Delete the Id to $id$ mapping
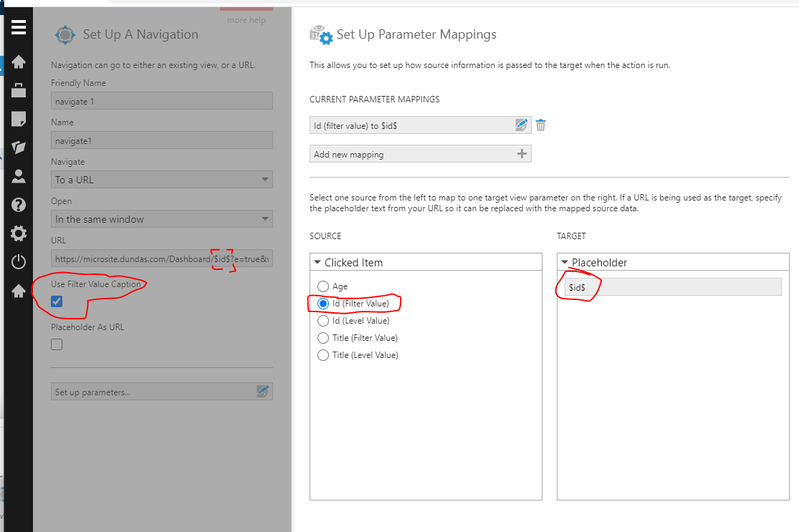Screen dimensions: 799x532 (x=540, y=125)
